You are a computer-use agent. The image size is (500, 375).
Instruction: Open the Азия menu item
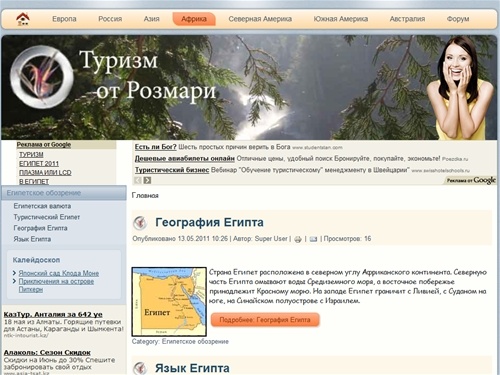click(x=152, y=19)
